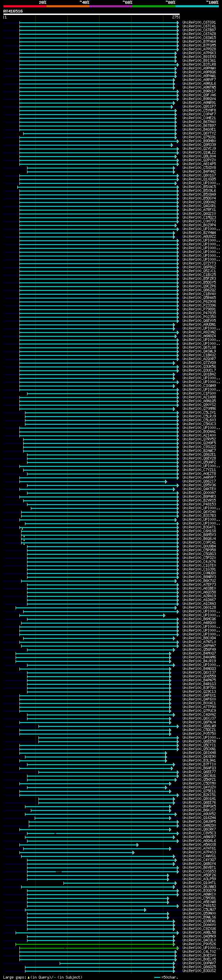Click hit label UniRef100_B9WLS6
222x980 pixels.
point(199,917)
